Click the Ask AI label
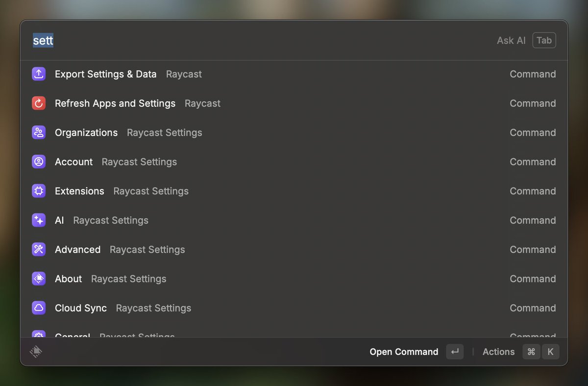The height and width of the screenshot is (386, 588). pos(511,40)
